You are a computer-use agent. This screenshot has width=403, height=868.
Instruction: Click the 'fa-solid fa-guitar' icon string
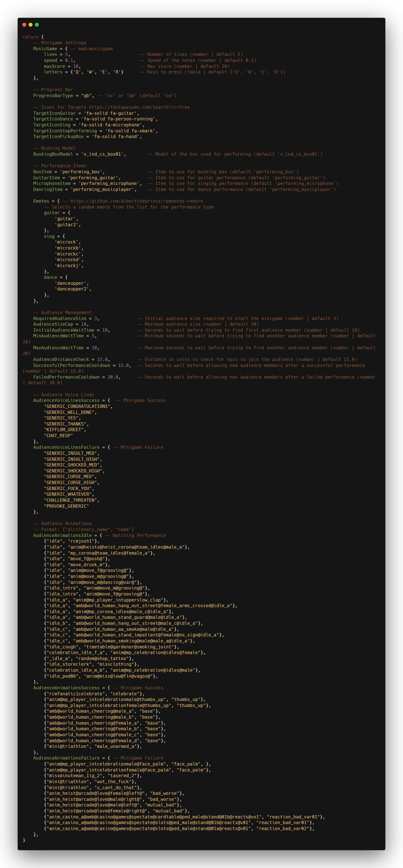click(x=110, y=113)
